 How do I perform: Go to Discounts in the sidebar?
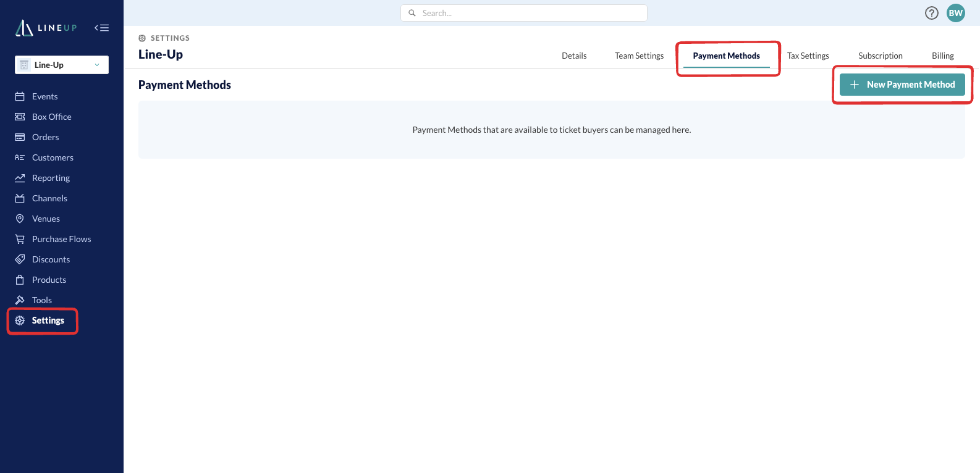pos(51,259)
